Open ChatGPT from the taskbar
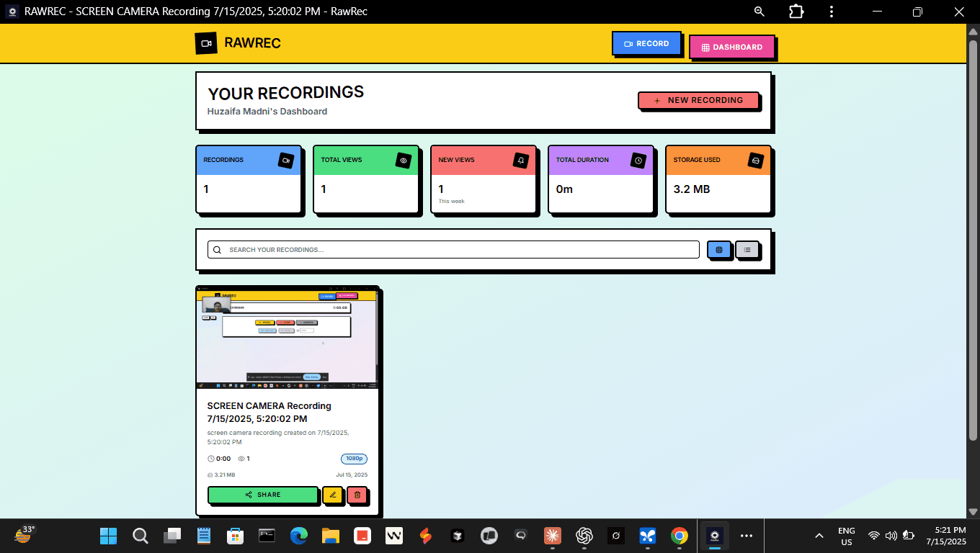Image resolution: width=980 pixels, height=553 pixels. [584, 536]
